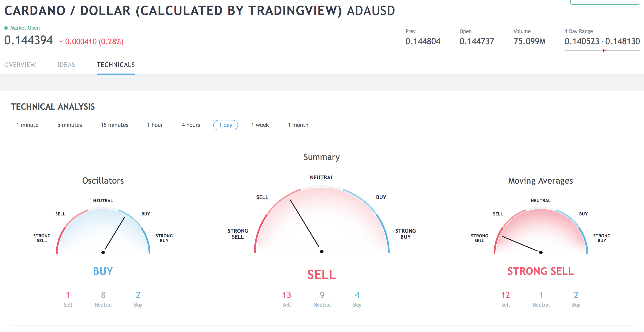
Task: Click the Summary SELL rating label
Action: click(322, 275)
